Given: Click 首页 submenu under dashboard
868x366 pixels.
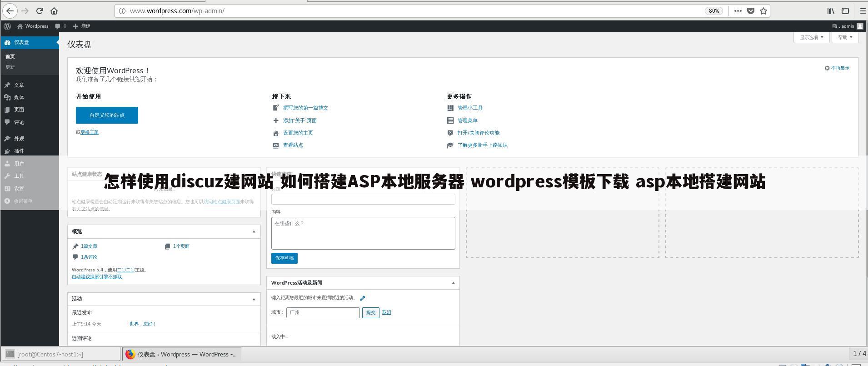Looking at the screenshot, I should pyautogui.click(x=10, y=56).
